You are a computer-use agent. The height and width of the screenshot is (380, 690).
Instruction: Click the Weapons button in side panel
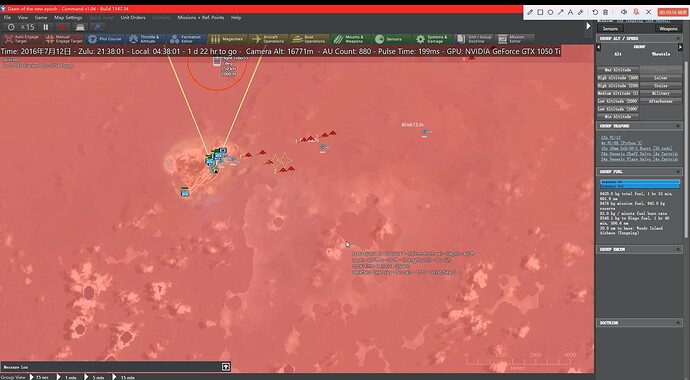tap(668, 29)
